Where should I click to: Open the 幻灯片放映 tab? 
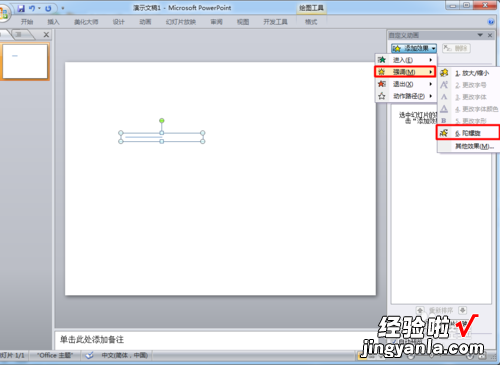[x=181, y=22]
